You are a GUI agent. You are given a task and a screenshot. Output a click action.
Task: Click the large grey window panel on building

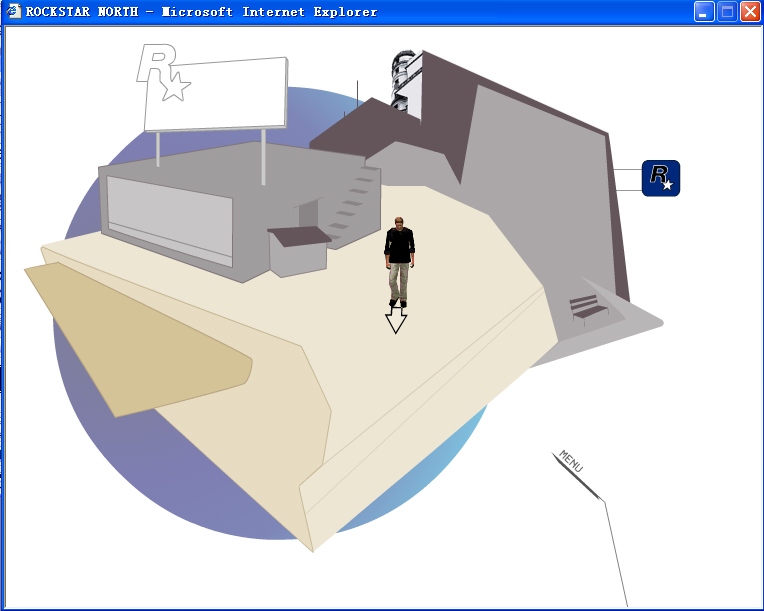coord(170,221)
